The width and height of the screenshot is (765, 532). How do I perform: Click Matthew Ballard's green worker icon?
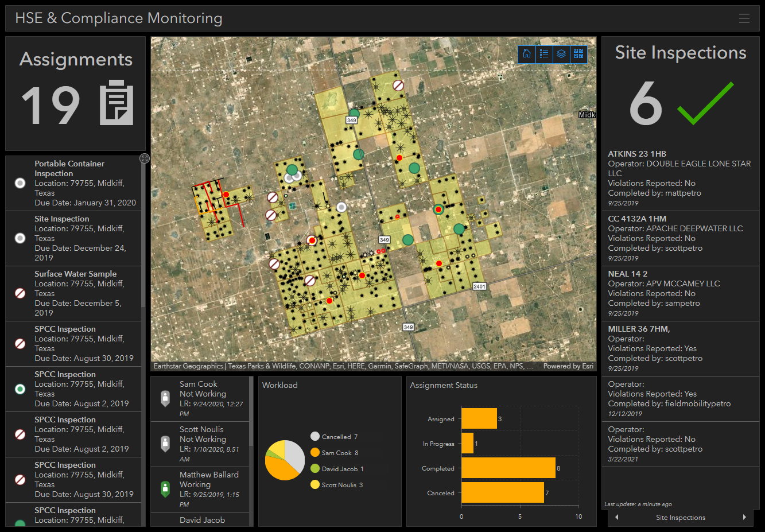pos(165,489)
